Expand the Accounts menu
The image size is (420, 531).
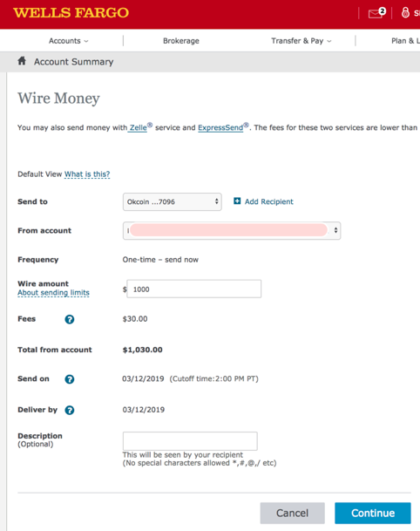(68, 41)
